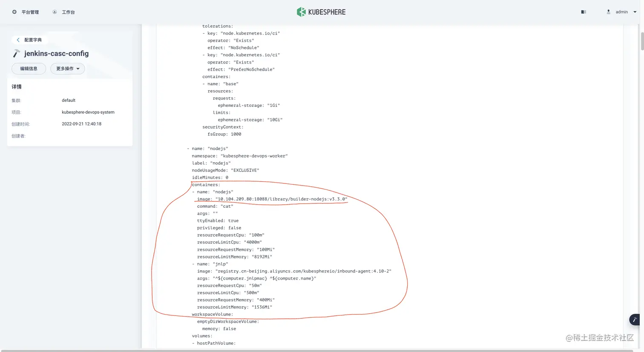
Task: Click the line image: builder-nodejs:v3.3.0
Action: 272,199
